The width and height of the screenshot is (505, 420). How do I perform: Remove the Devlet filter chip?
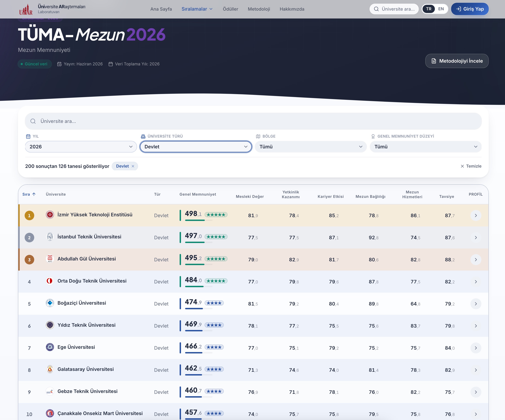click(x=133, y=166)
